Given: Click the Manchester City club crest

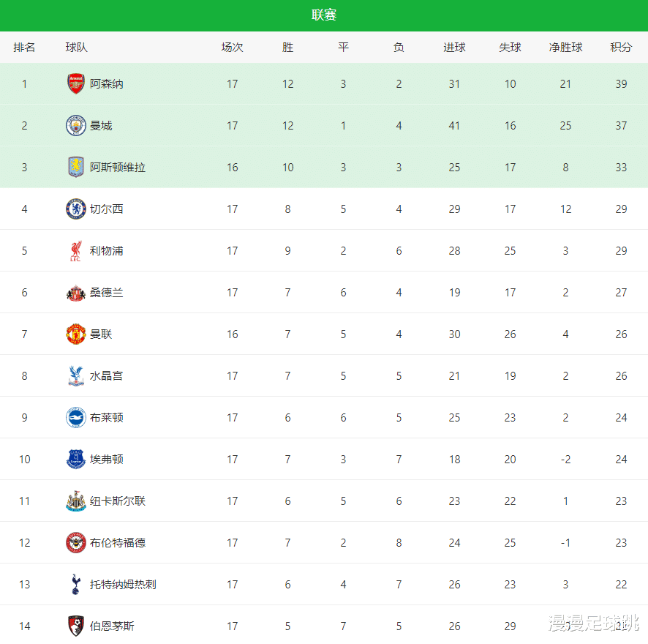Looking at the screenshot, I should [75, 125].
